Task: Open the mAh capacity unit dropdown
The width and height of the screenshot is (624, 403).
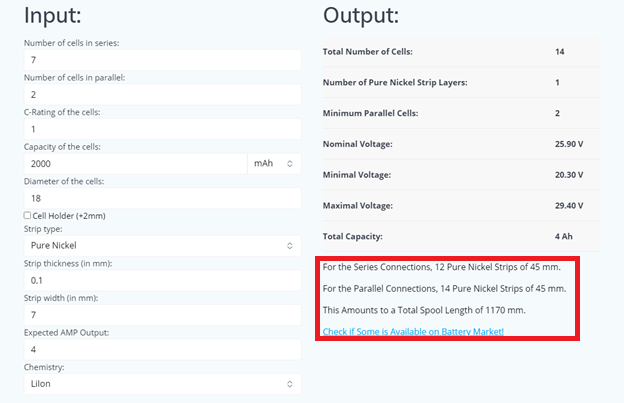Action: [273, 163]
